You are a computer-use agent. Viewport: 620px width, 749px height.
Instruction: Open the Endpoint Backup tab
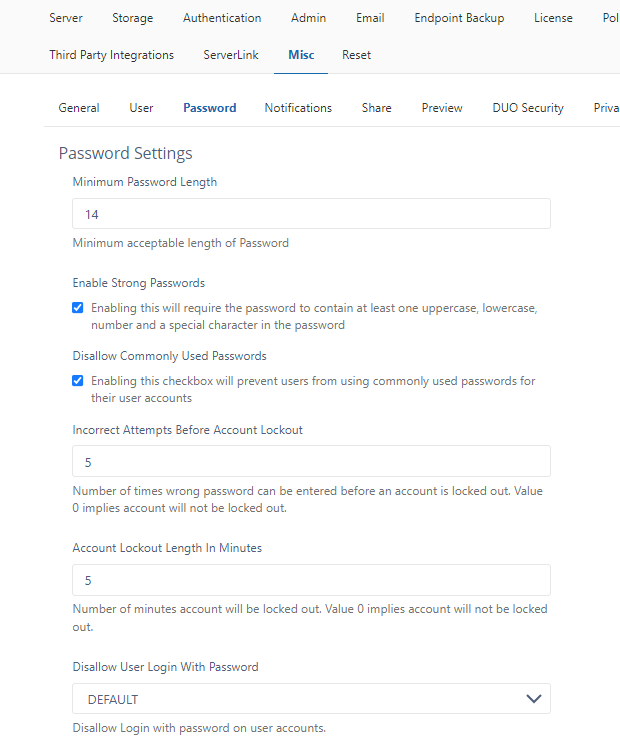pos(459,18)
